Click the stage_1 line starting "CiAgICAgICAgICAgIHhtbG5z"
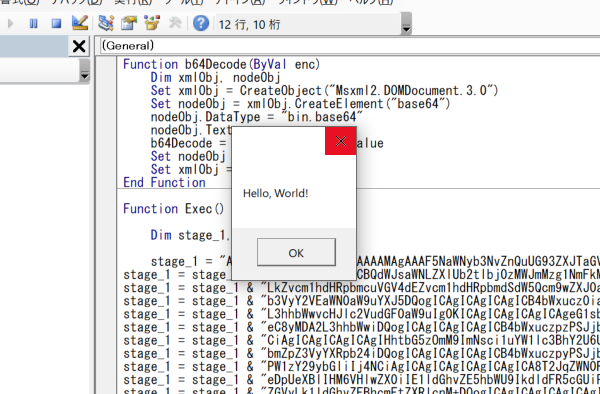This screenshot has height=394, width=600. pos(361,340)
